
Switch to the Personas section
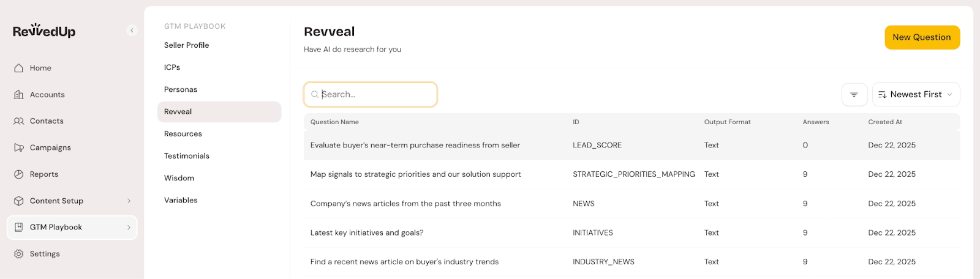181,89
